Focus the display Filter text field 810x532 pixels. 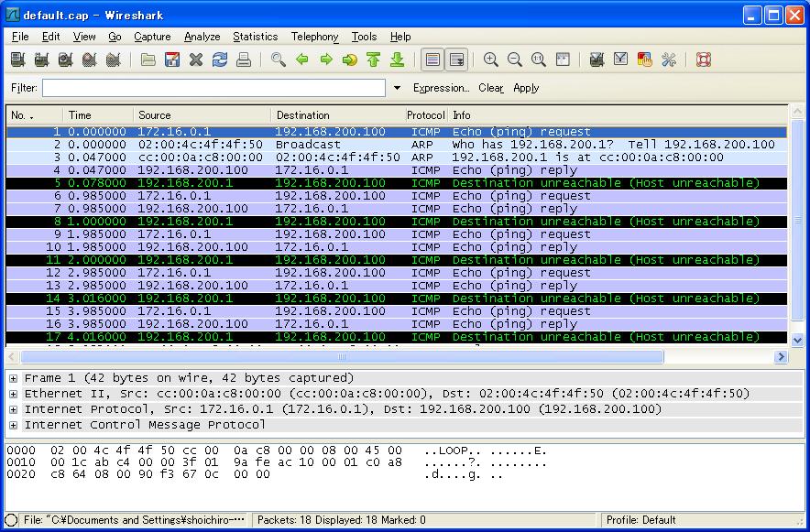click(x=213, y=88)
